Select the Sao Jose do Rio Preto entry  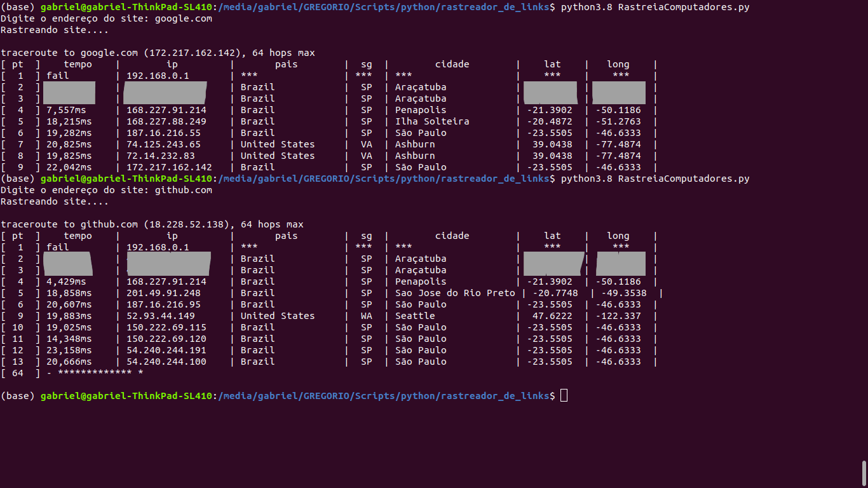455,293
